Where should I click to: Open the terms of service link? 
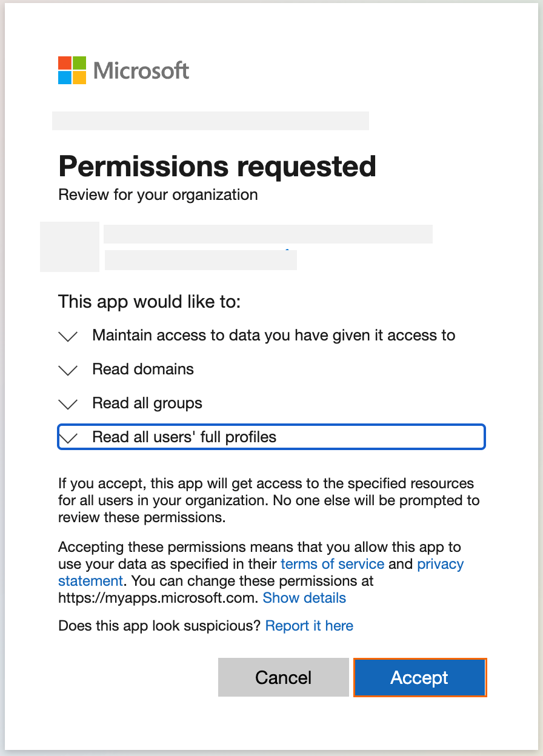click(332, 564)
